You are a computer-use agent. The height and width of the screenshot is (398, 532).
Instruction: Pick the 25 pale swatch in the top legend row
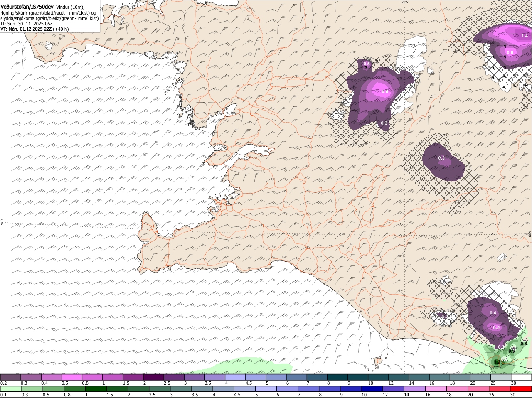click(500, 377)
